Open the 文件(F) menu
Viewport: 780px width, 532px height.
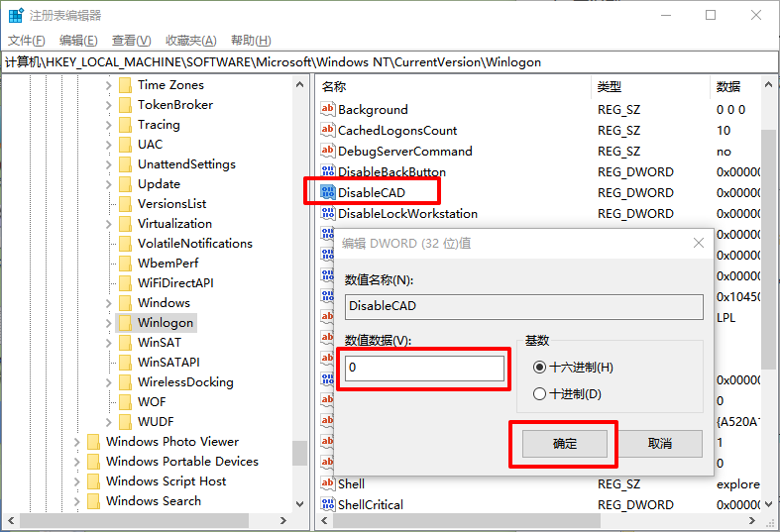coord(27,41)
